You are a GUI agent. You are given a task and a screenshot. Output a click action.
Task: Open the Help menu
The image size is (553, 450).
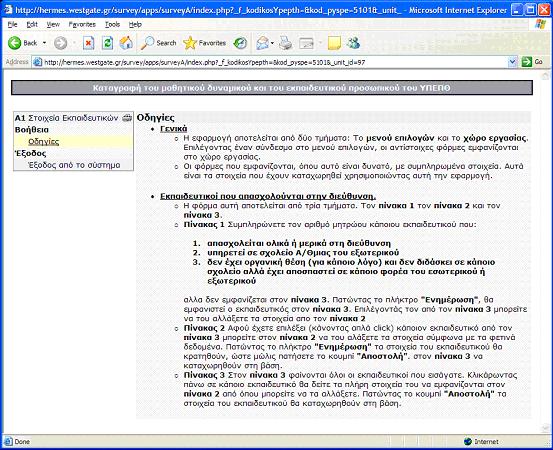[135, 24]
